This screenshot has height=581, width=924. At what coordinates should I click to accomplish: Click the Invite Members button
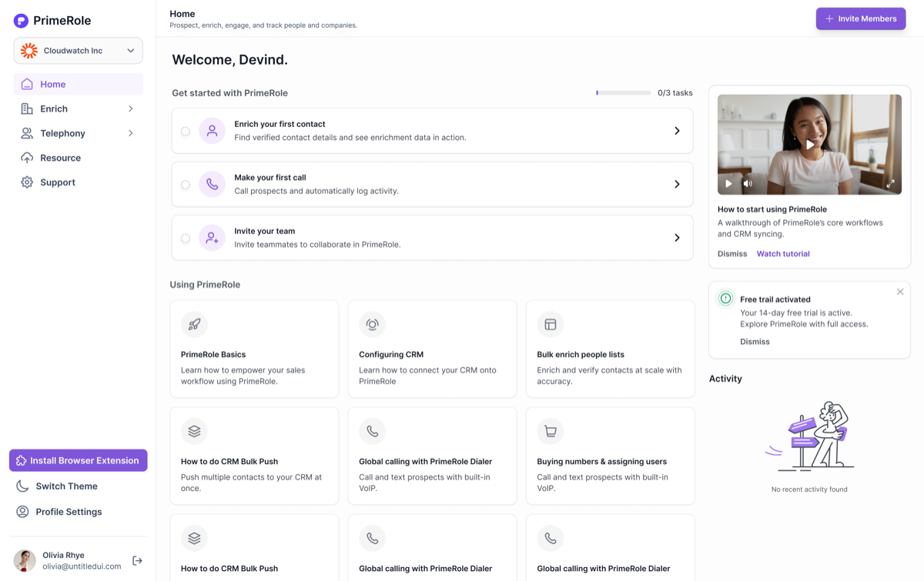click(861, 18)
